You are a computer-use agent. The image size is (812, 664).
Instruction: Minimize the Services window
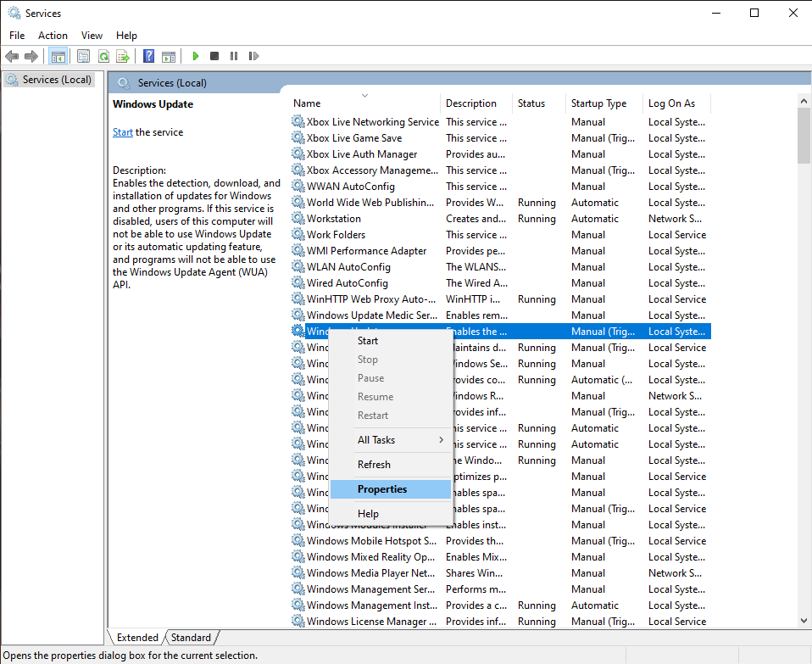click(x=716, y=13)
